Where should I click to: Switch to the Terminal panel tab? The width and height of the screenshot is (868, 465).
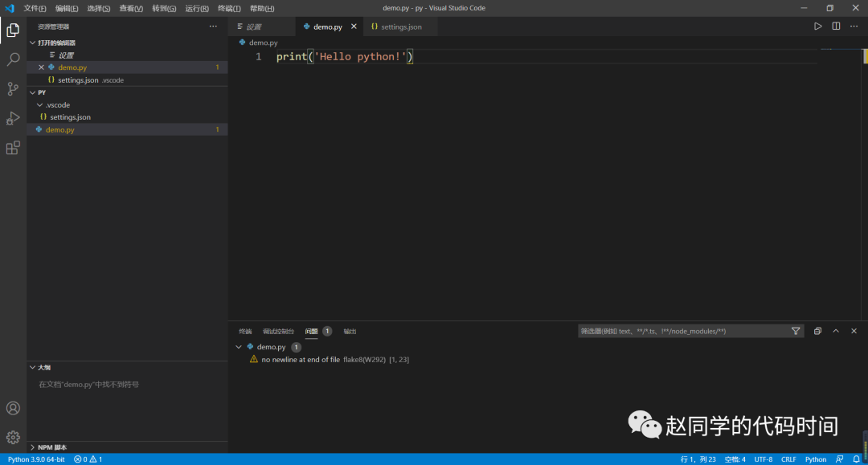pos(245,331)
